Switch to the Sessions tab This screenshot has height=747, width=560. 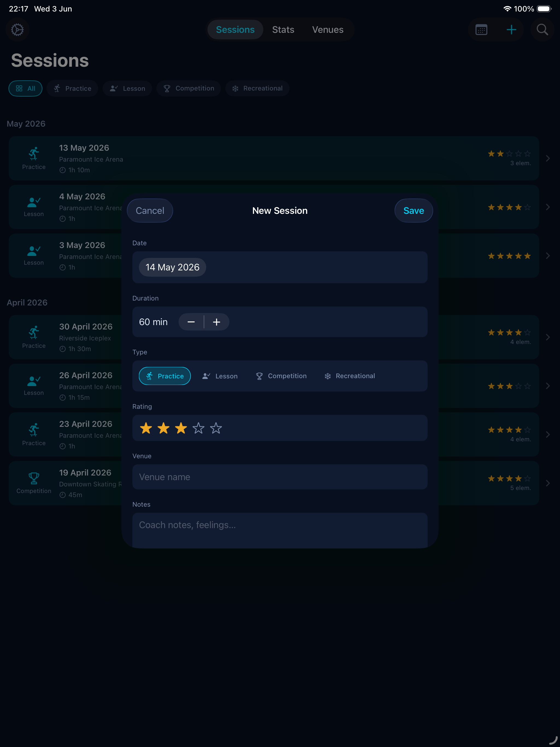click(235, 30)
